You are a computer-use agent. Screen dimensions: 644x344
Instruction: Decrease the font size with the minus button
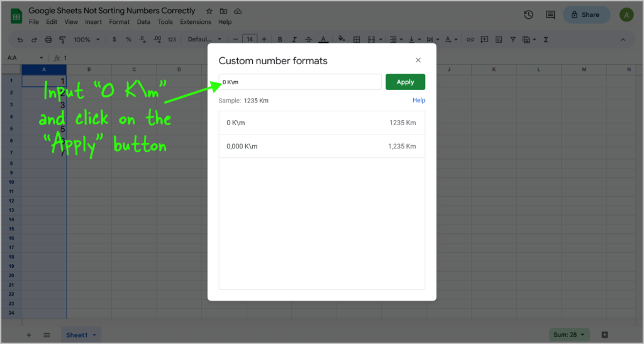click(x=235, y=40)
